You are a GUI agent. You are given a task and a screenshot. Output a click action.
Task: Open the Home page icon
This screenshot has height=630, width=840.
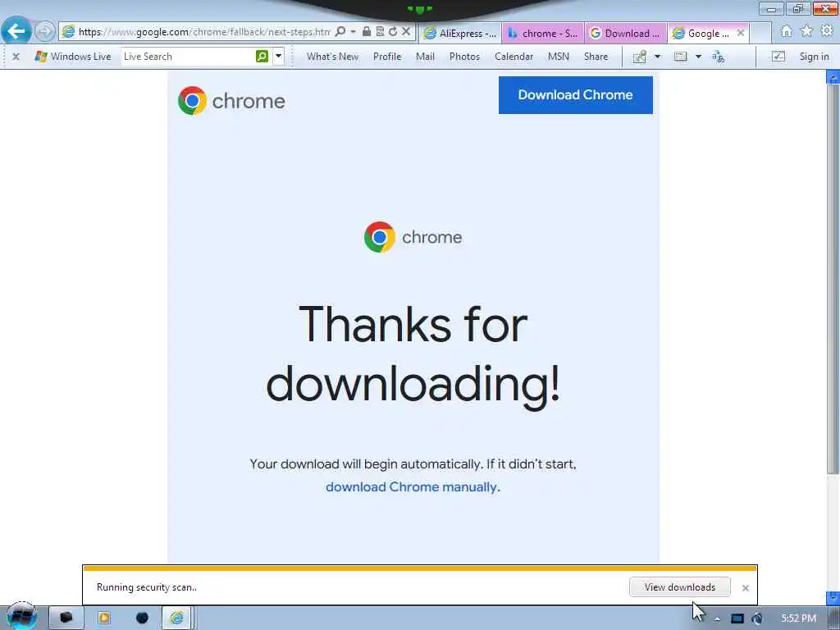787,32
